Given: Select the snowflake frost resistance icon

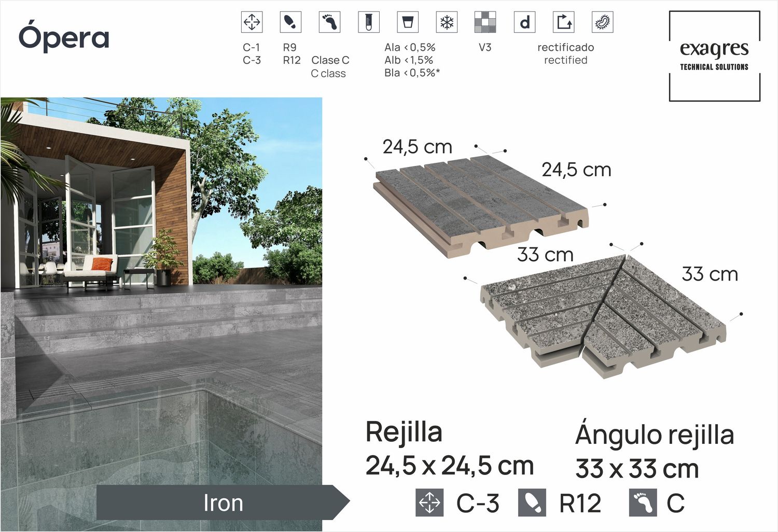Looking at the screenshot, I should [x=447, y=22].
